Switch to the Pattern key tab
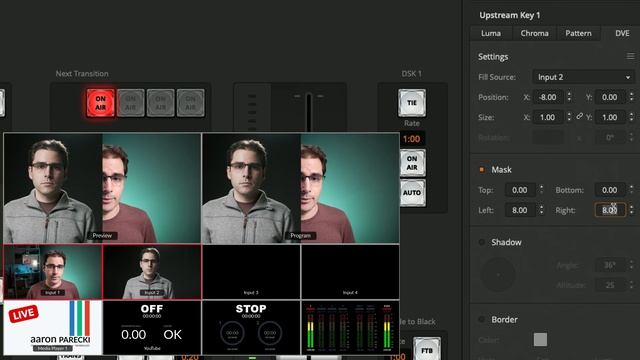The height and width of the screenshot is (360, 640). [578, 33]
